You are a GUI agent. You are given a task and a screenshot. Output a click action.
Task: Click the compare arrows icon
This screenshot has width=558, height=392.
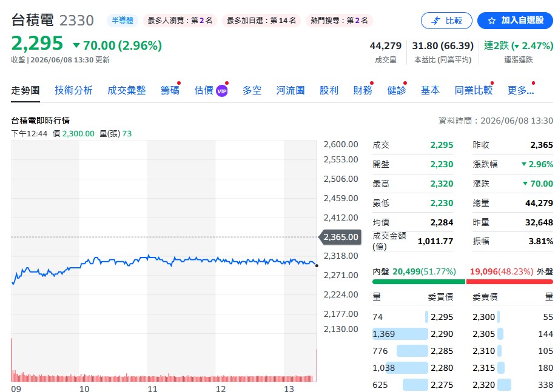[435, 21]
